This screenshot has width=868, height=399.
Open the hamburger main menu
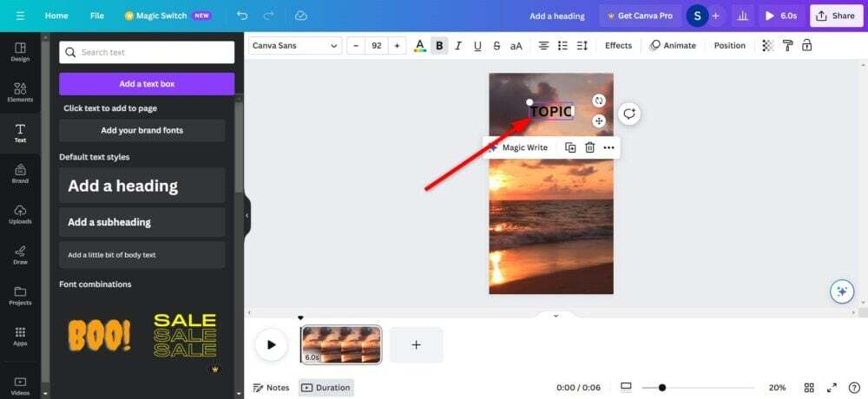[20, 16]
